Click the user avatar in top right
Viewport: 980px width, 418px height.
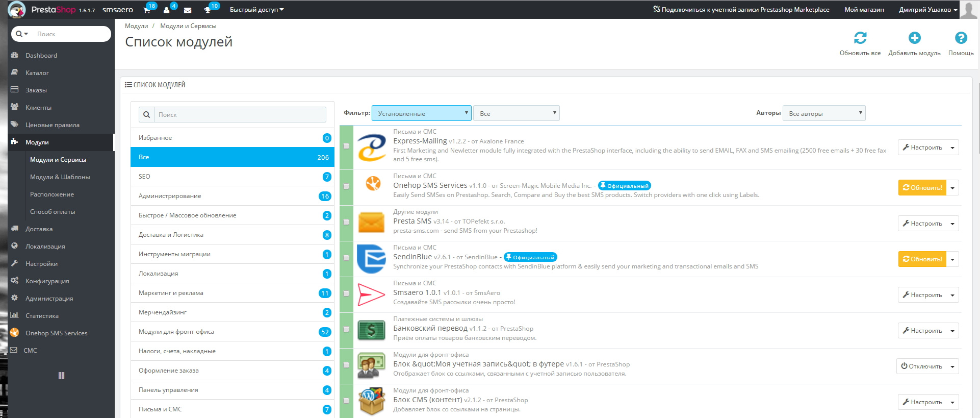coord(969,10)
